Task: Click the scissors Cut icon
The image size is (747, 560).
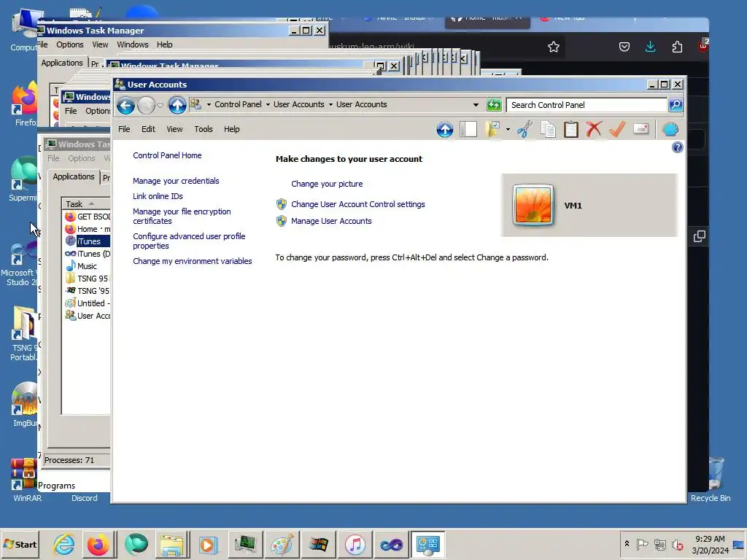Action: pos(525,130)
